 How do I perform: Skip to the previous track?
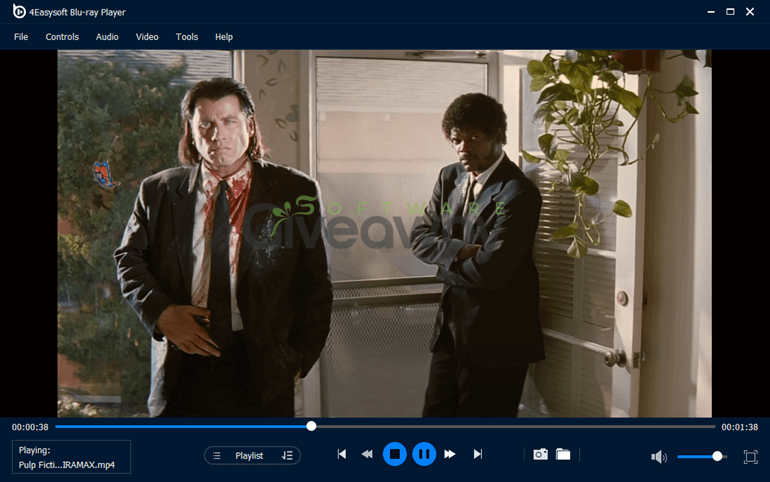[342, 455]
